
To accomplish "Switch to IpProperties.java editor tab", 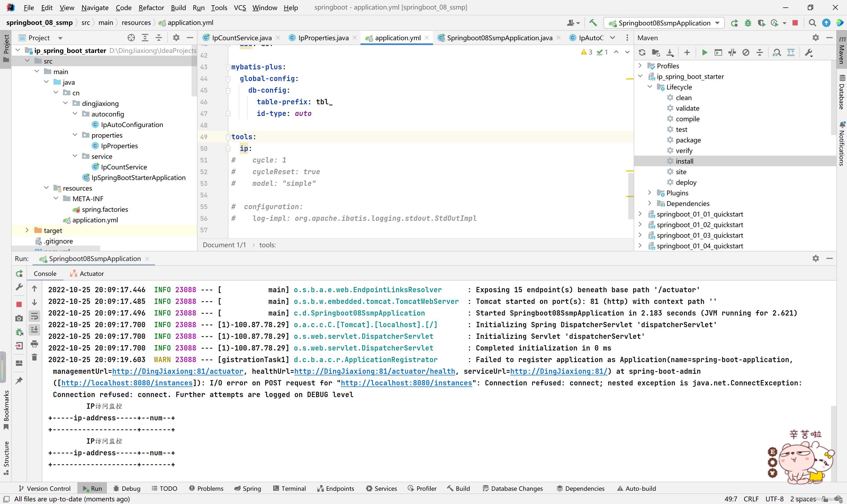I will tap(323, 38).
